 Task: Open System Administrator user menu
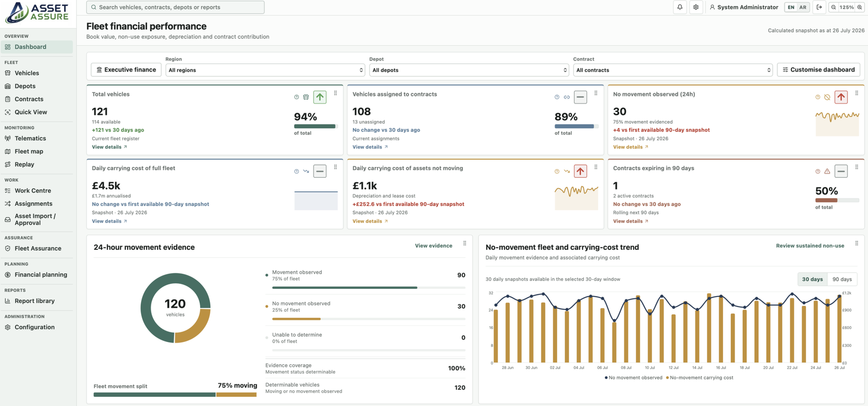(x=744, y=7)
